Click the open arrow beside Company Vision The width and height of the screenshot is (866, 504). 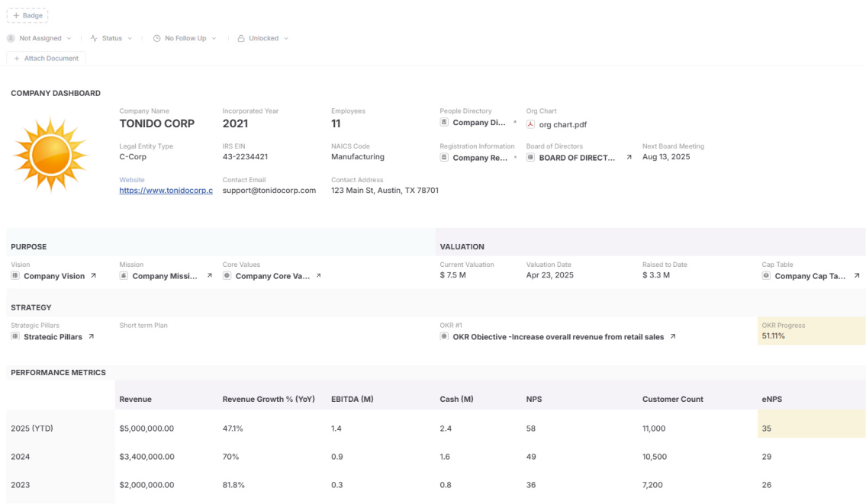(x=93, y=275)
